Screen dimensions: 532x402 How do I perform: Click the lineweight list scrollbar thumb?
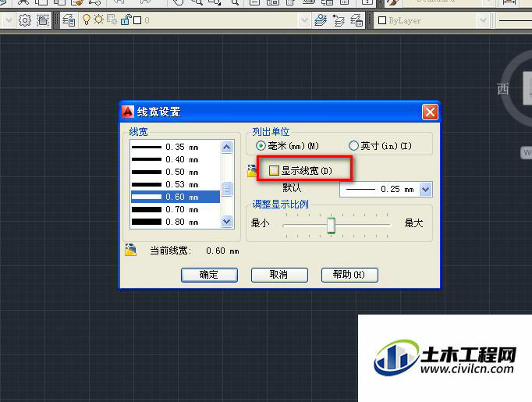227,189
